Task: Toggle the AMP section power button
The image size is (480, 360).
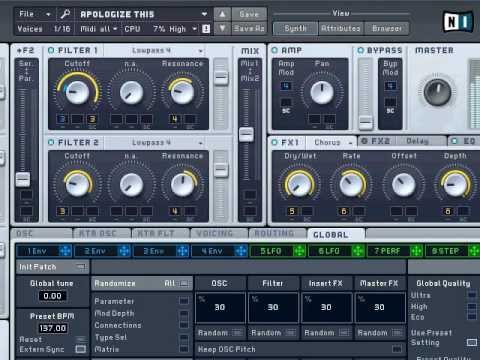Action: [274, 50]
